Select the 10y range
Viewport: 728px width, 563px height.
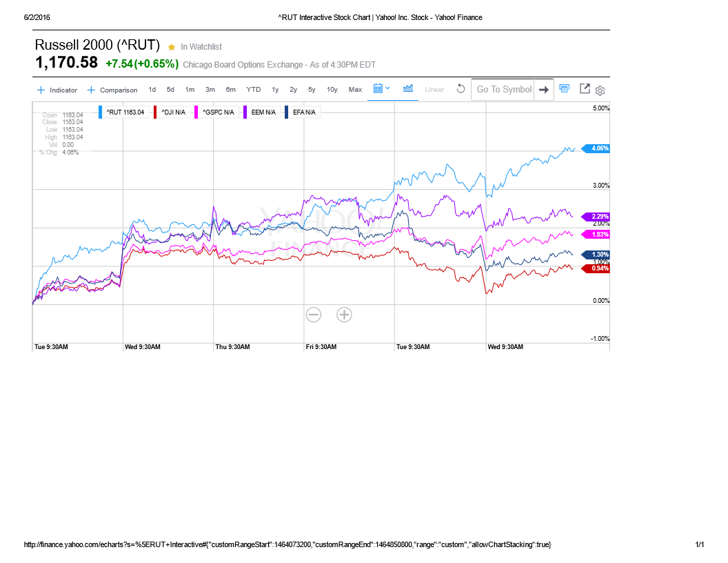(332, 90)
